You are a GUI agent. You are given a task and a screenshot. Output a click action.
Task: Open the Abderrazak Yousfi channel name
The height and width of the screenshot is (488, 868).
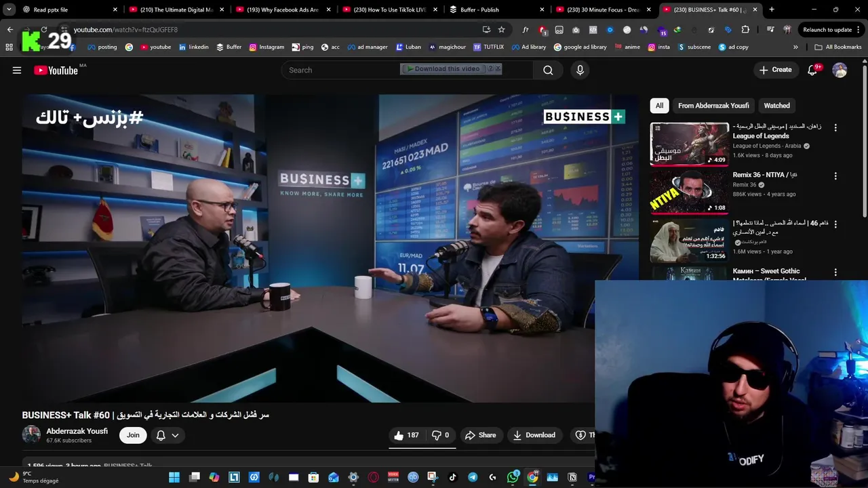[x=77, y=431]
